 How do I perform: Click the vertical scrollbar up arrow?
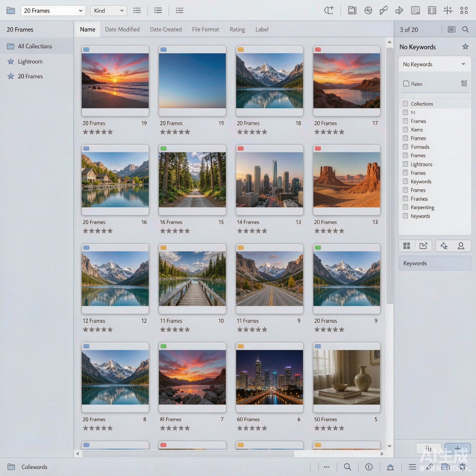tap(390, 42)
